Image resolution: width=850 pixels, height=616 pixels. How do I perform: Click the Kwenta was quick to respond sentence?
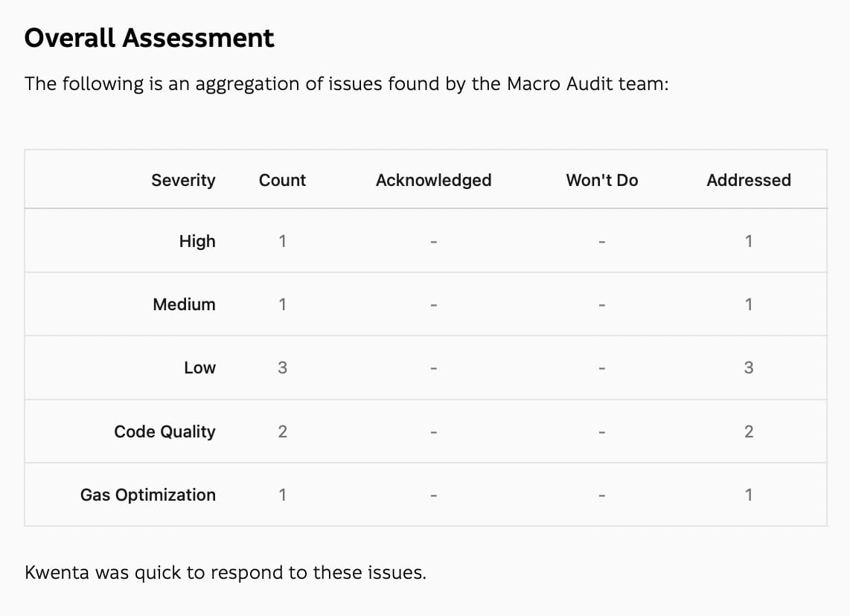click(x=226, y=573)
